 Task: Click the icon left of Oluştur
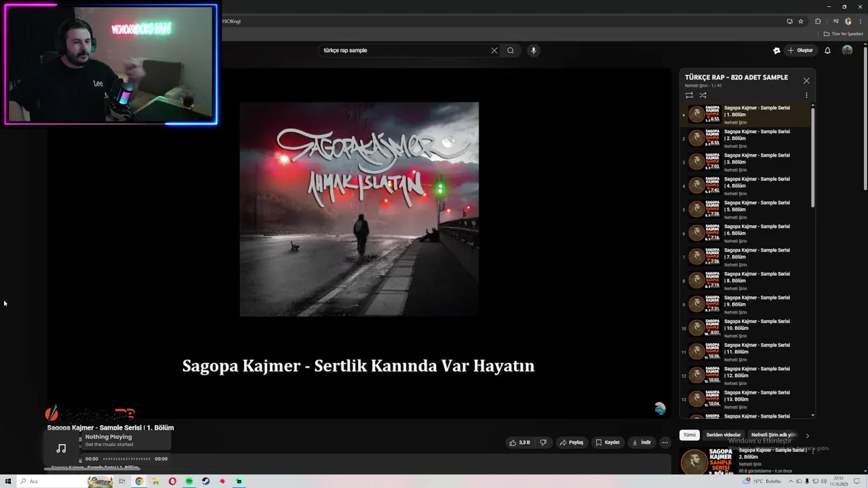coord(776,50)
